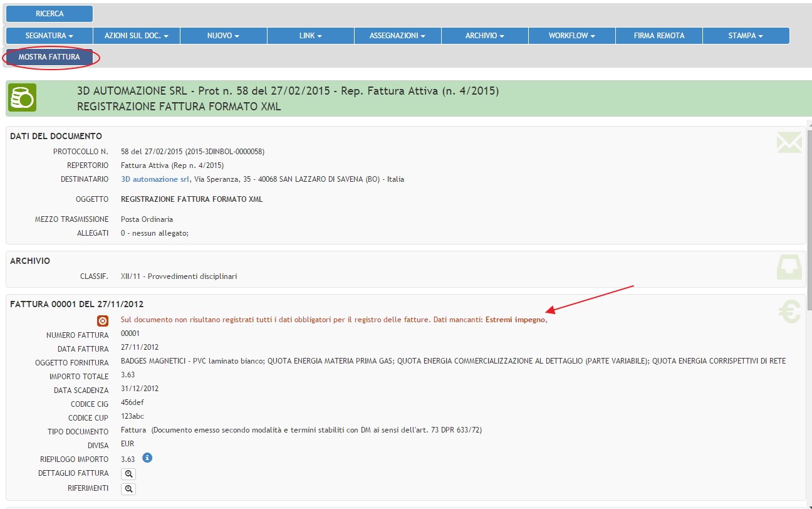The width and height of the screenshot is (812, 509).
Task: Click the envelope icon in Dati del Documento
Action: 789,142
